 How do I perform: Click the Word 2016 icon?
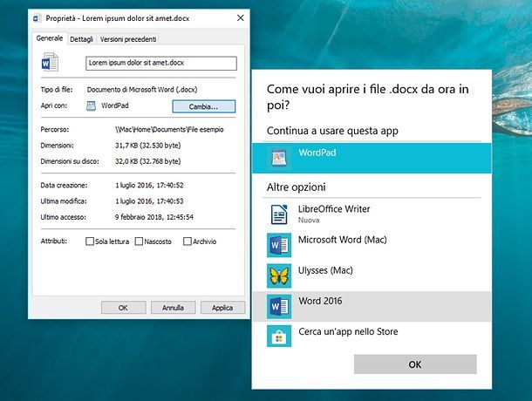279,306
